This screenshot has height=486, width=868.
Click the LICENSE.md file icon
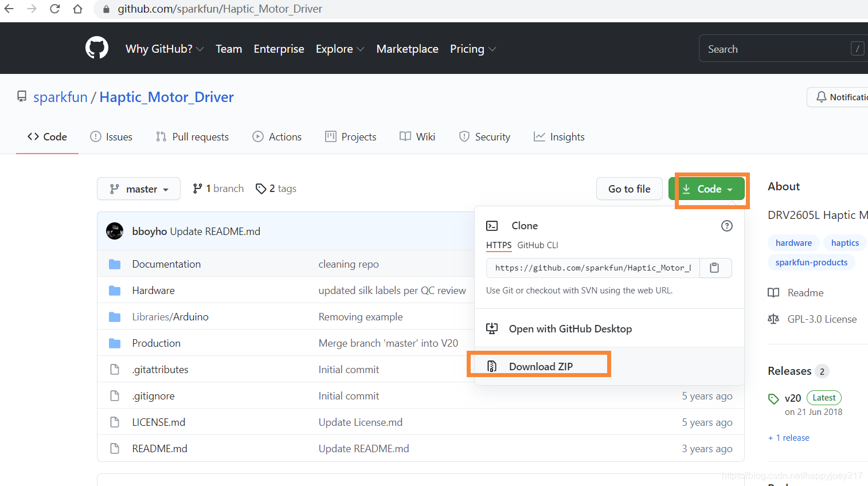pos(115,422)
